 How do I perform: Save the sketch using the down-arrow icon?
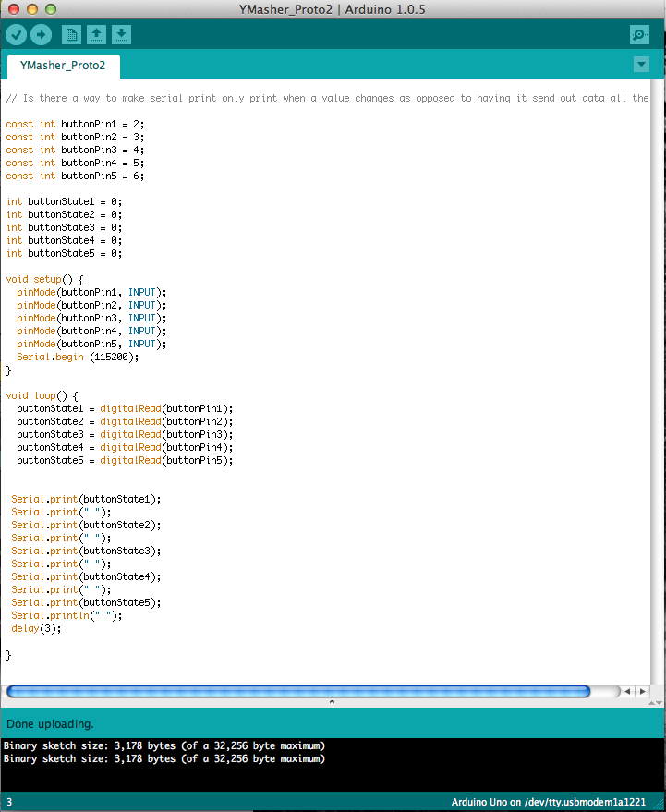(121, 35)
